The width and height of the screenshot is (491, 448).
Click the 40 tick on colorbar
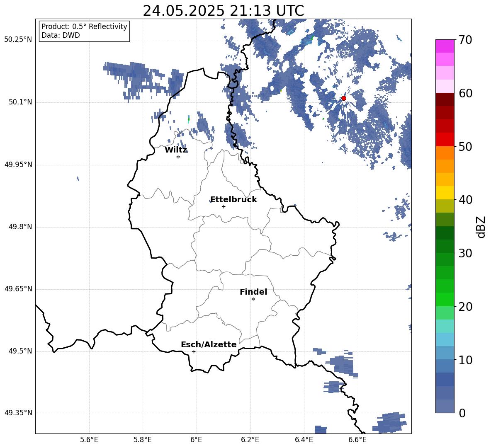465,200
